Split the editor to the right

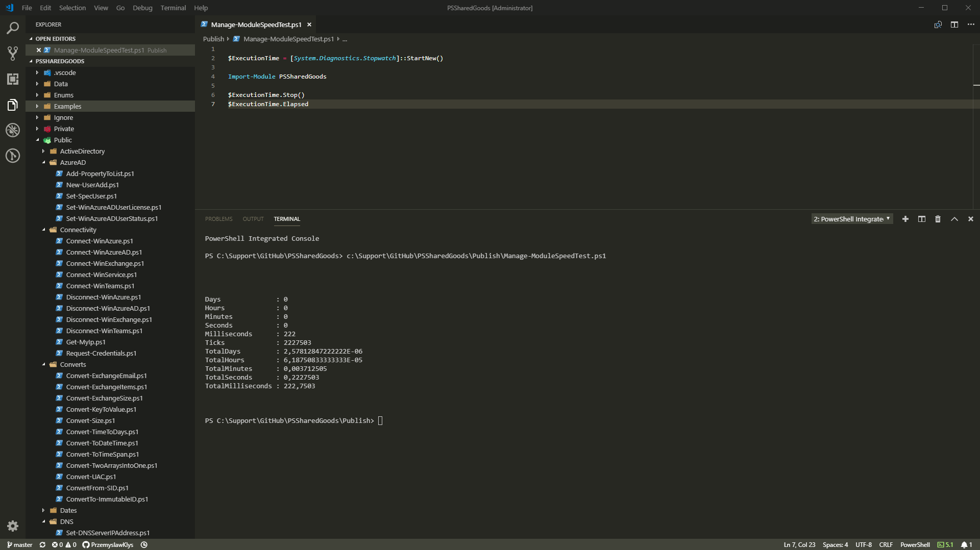954,24
